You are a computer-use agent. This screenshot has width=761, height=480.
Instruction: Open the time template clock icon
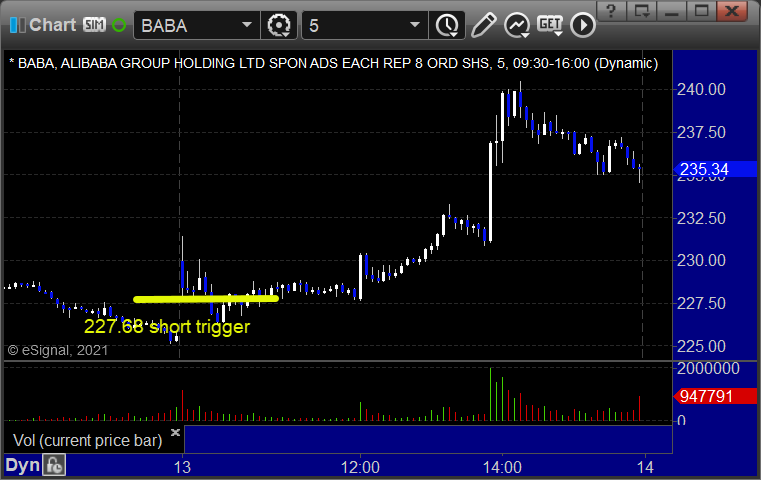pyautogui.click(x=447, y=25)
